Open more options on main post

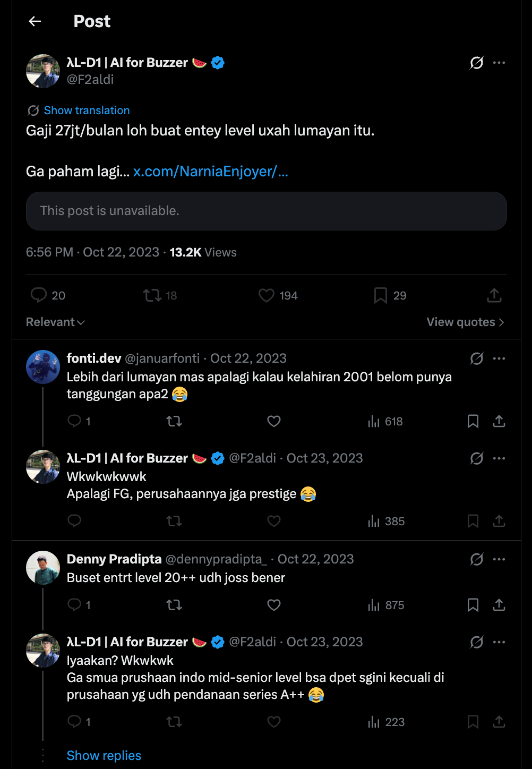(499, 63)
